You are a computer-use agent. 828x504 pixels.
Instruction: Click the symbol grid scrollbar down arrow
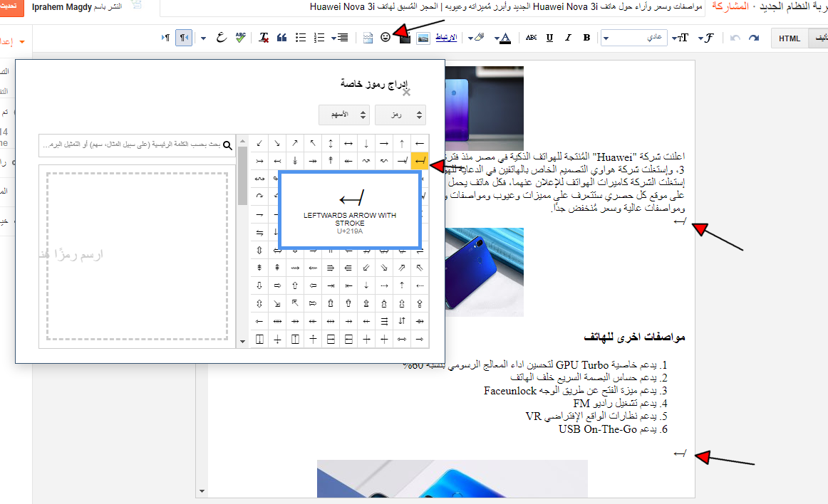(x=242, y=342)
